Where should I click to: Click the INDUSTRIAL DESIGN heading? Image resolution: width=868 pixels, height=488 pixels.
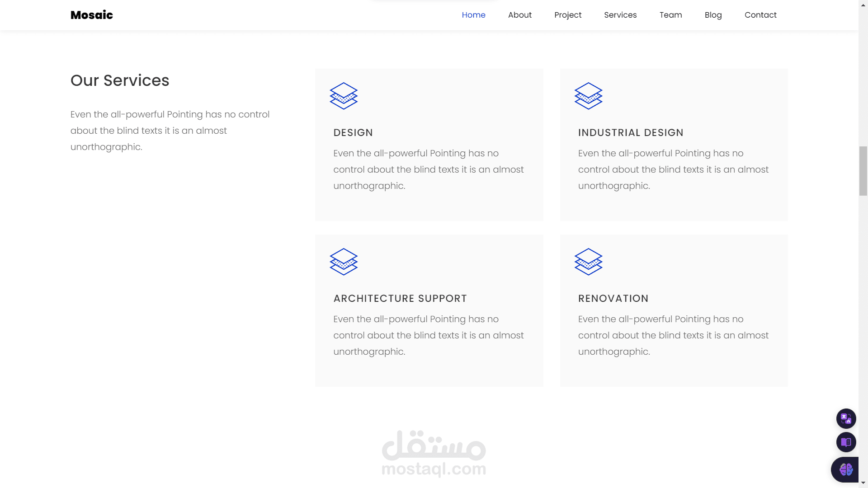pyautogui.click(x=631, y=133)
